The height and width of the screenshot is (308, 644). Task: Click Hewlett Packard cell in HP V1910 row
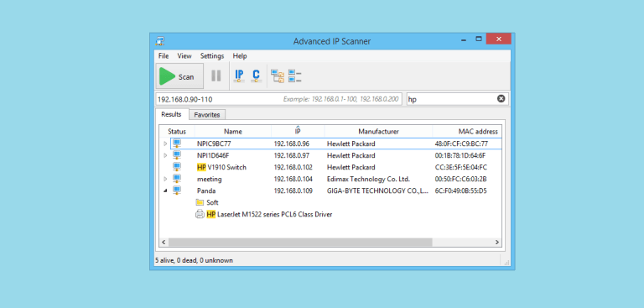(x=351, y=167)
